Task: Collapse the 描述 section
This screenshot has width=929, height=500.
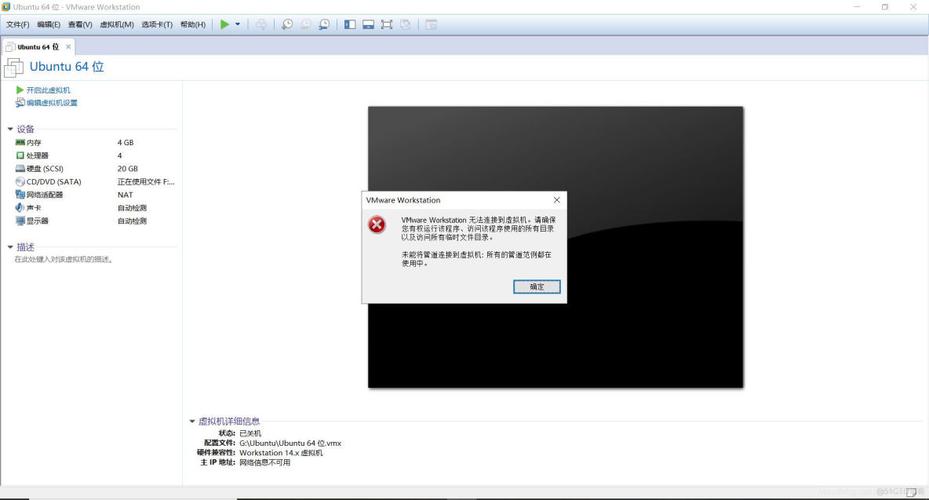Action: point(10,246)
